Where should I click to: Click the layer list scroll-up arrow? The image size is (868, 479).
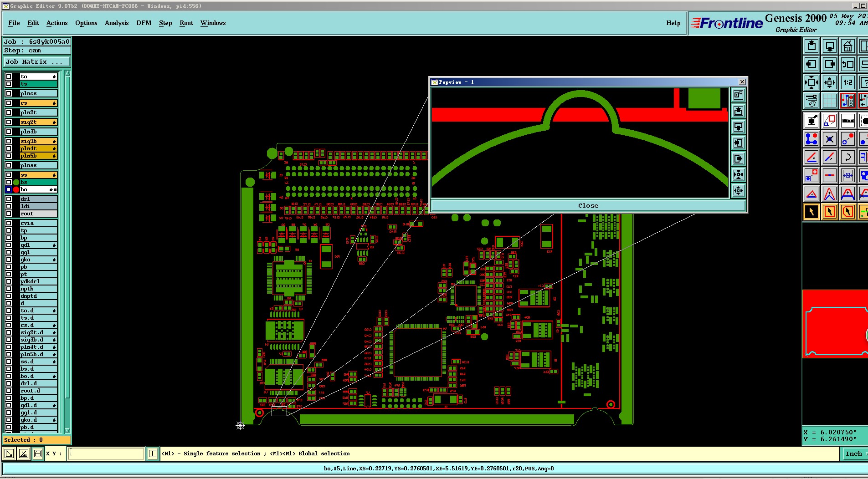click(x=67, y=73)
